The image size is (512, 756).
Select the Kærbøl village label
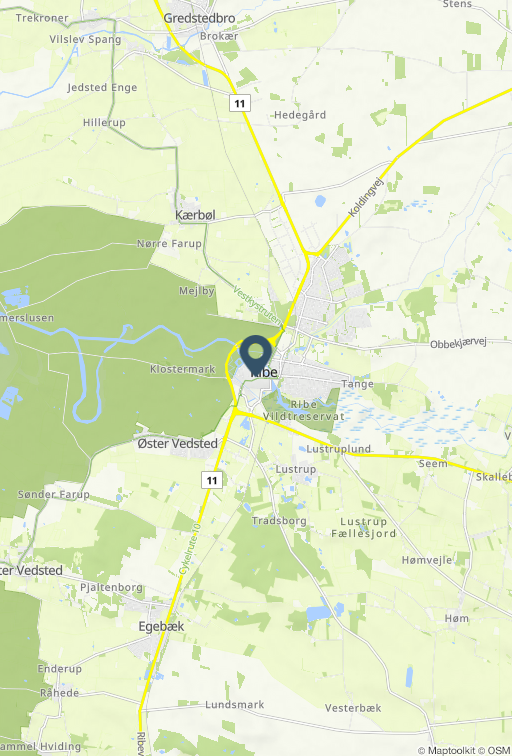[195, 215]
